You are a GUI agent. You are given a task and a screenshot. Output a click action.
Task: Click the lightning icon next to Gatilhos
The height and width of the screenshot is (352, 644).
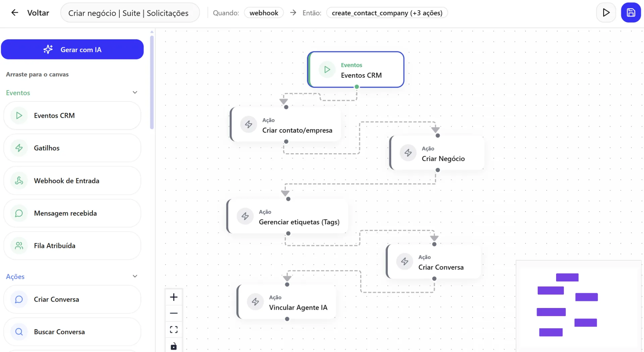[19, 148]
